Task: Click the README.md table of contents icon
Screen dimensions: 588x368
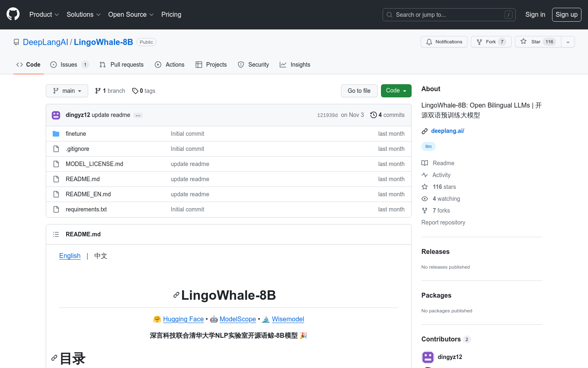Action: click(56, 234)
